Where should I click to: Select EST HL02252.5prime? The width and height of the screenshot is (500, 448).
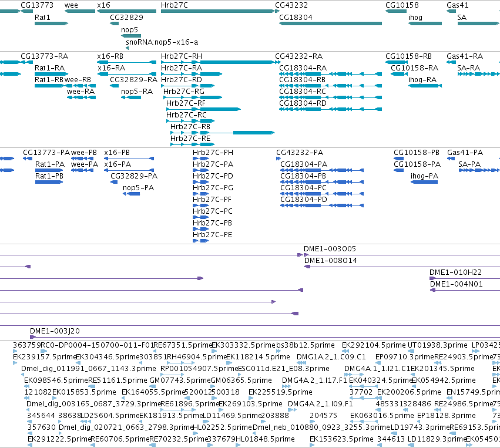[195, 433]
